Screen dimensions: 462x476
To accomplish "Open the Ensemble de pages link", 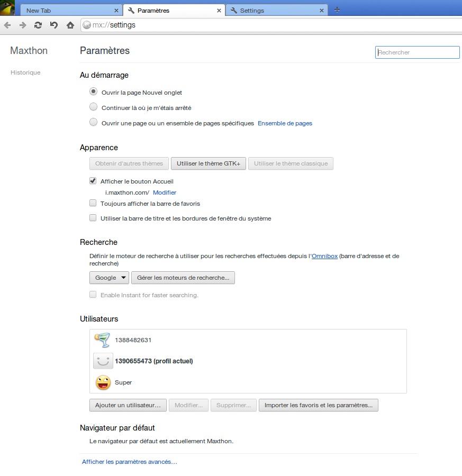I will [x=285, y=123].
